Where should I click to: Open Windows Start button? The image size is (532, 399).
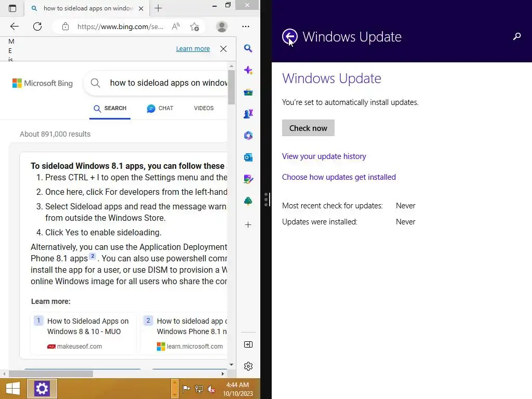(12, 389)
